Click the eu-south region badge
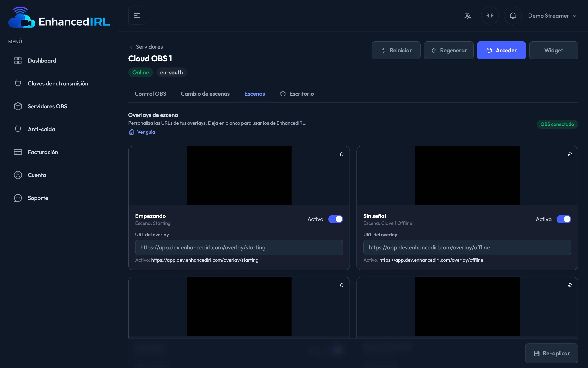Screen dimensions: 588x368 (171, 73)
